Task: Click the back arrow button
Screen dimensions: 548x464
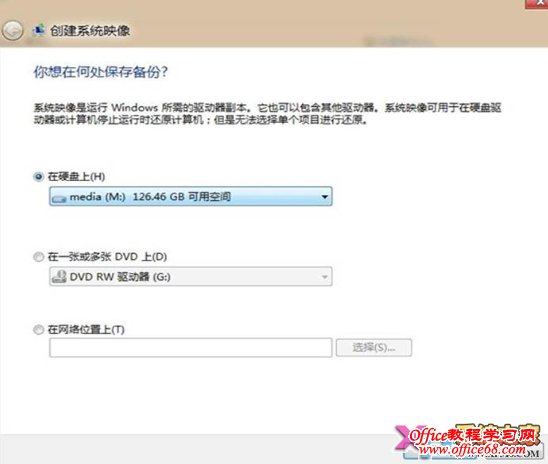Action: click(x=13, y=30)
